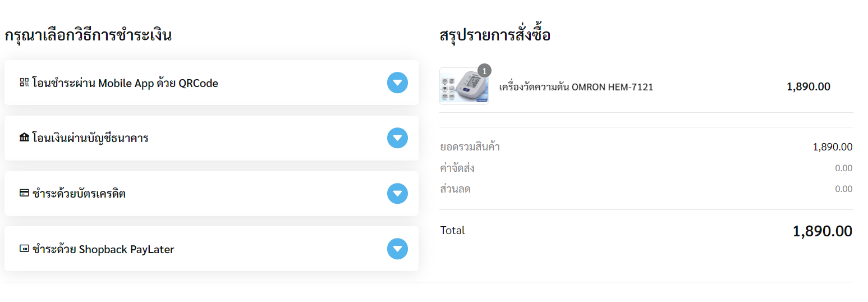
Task: Click the credit card icon
Action: 24,193
